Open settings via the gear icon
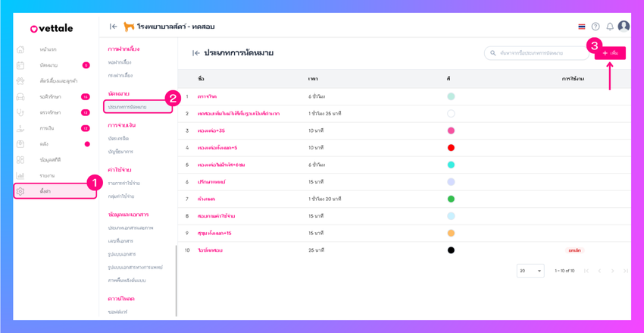 click(20, 191)
